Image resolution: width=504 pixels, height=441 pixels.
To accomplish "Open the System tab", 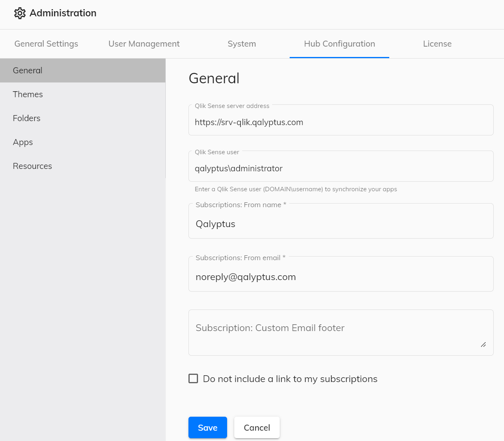I will pos(241,44).
